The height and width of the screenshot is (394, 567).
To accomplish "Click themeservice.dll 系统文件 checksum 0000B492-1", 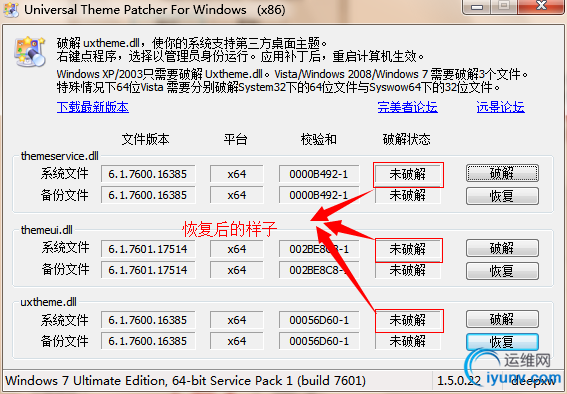I will click(x=319, y=174).
